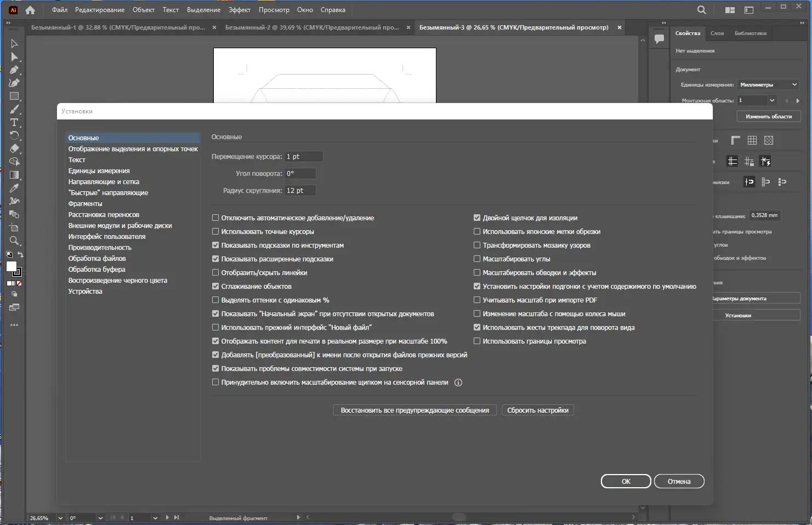Open the "Миллиметры" units dropdown
Screen dimensions: 812x525
click(768, 84)
